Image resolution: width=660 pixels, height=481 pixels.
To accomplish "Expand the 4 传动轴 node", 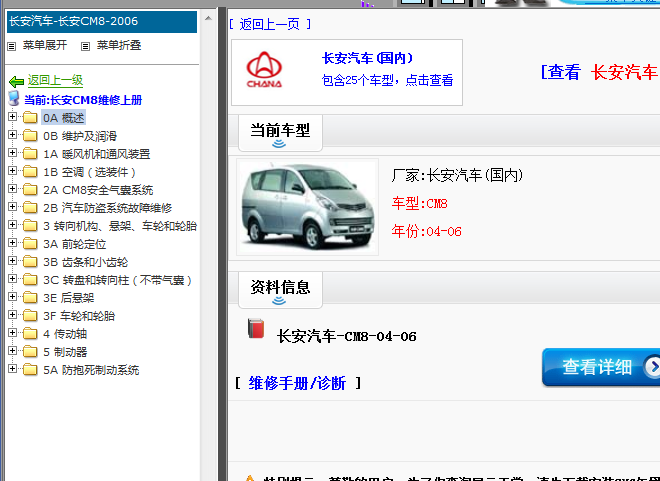I will (x=13, y=333).
